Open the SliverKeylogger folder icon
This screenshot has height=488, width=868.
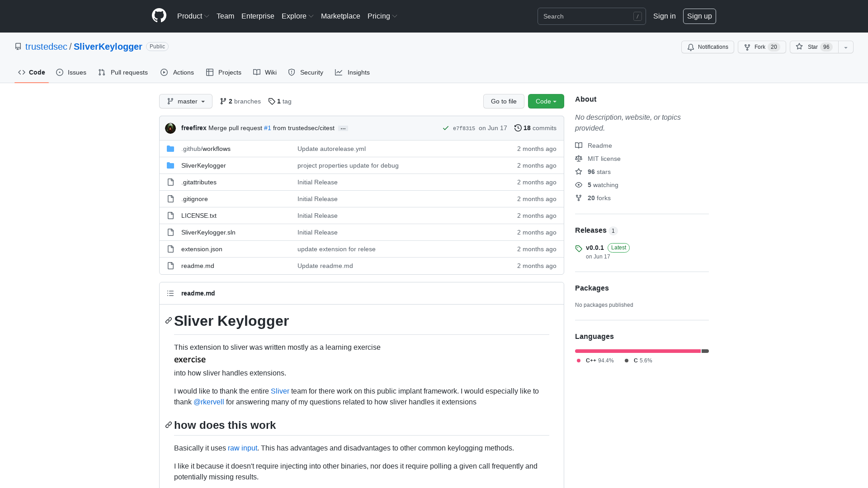coord(170,165)
